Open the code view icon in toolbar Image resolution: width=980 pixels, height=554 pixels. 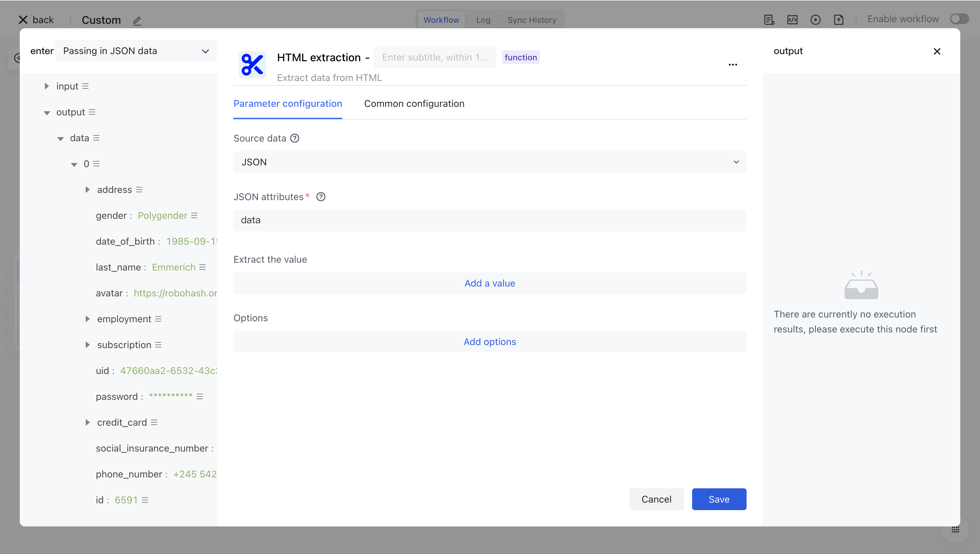[793, 20]
